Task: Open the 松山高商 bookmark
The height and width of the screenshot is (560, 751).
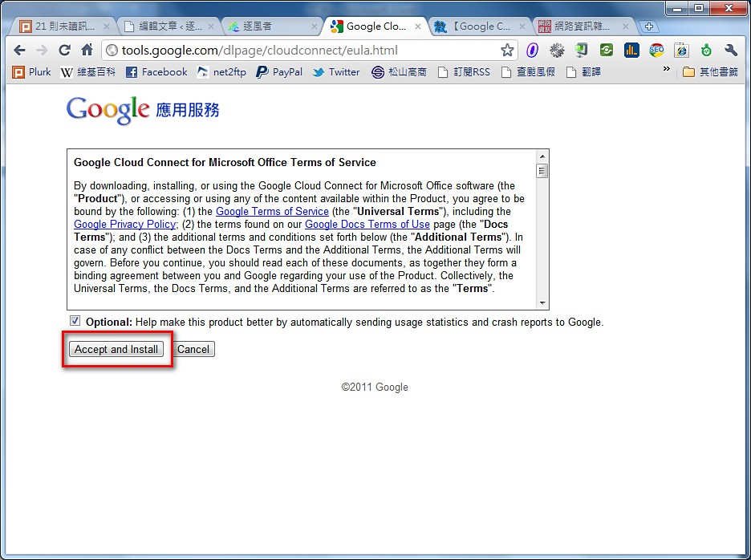Action: (399, 72)
